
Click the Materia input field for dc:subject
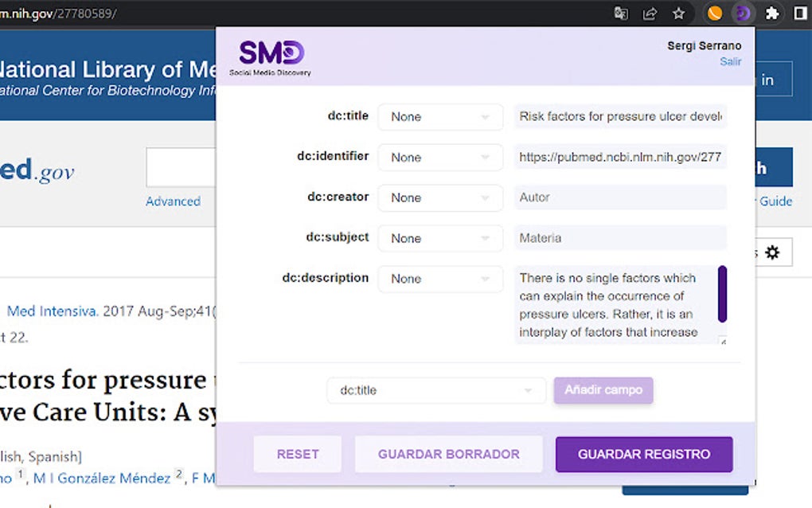click(x=621, y=238)
